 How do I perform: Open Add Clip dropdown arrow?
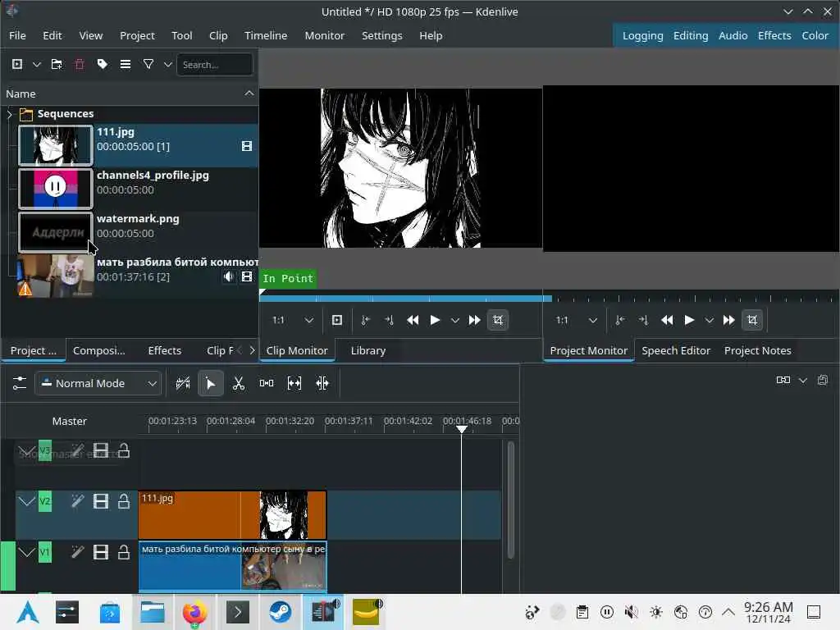tap(36, 64)
